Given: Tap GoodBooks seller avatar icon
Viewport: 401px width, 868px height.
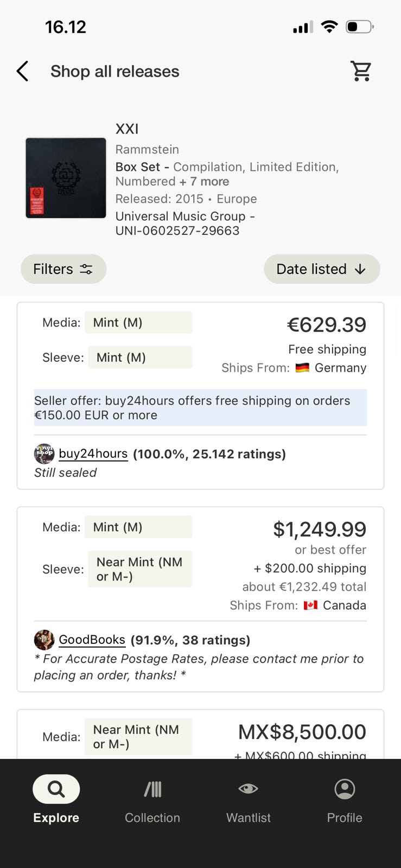Looking at the screenshot, I should (44, 640).
